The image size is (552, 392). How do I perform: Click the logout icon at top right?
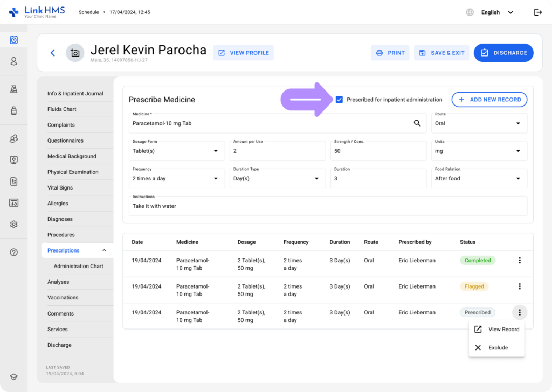click(537, 12)
